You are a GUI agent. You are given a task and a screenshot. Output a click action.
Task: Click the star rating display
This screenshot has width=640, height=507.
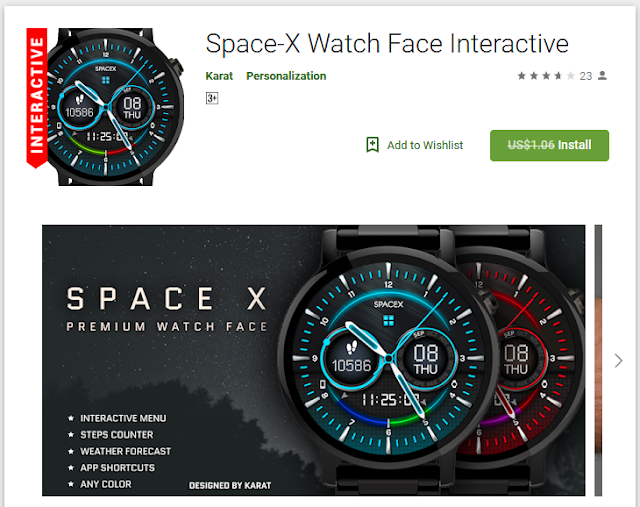[x=546, y=76]
